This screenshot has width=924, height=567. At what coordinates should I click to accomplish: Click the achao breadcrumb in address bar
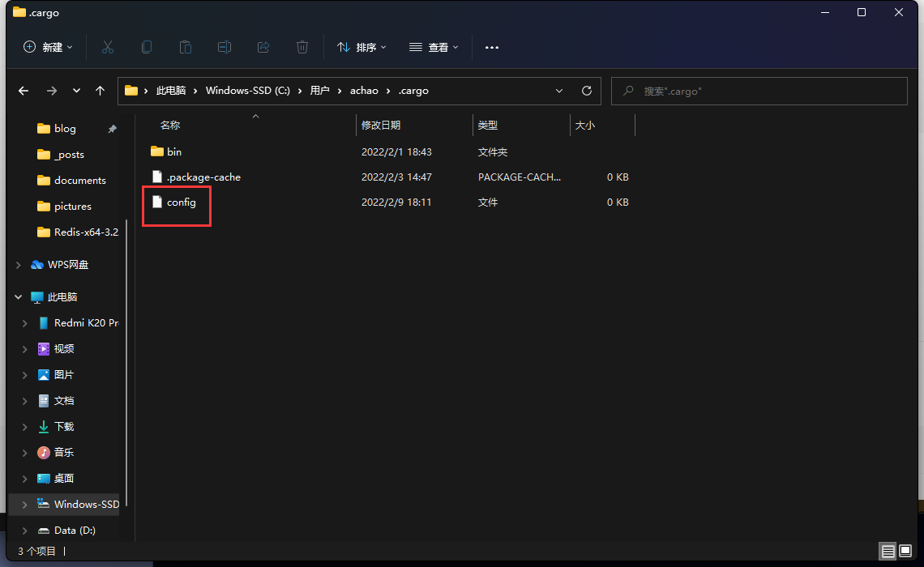(364, 91)
